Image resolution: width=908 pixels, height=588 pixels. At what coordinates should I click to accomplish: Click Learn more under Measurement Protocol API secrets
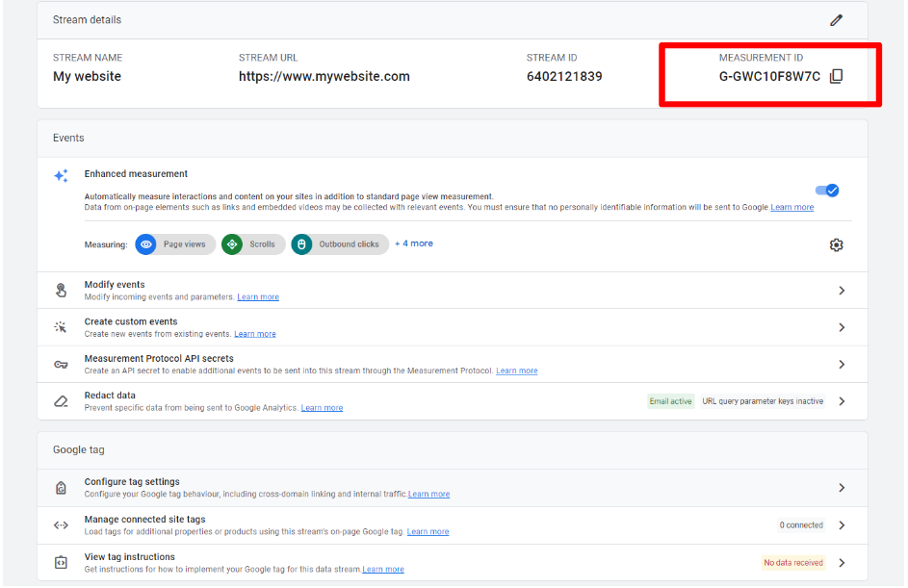click(x=516, y=371)
